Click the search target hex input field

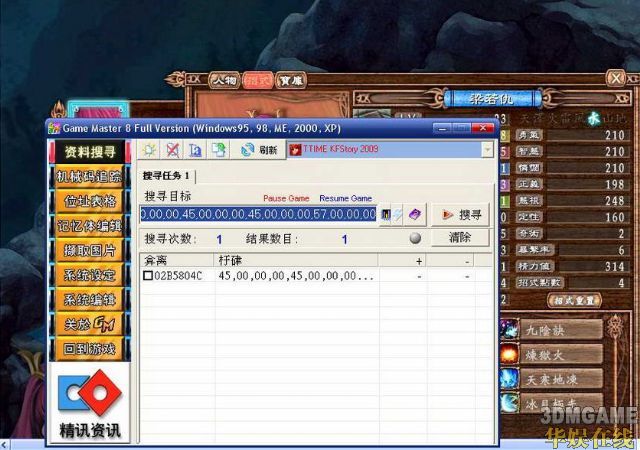(x=258, y=214)
